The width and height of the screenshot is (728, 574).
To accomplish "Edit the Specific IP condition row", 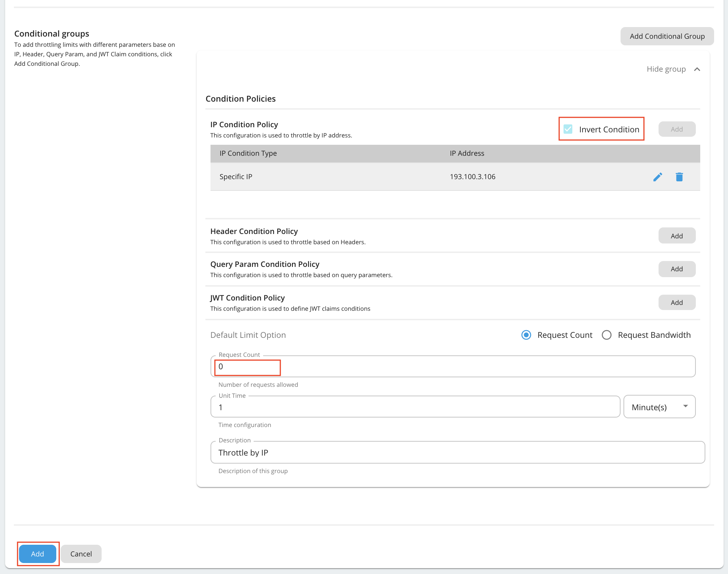I will pyautogui.click(x=657, y=177).
